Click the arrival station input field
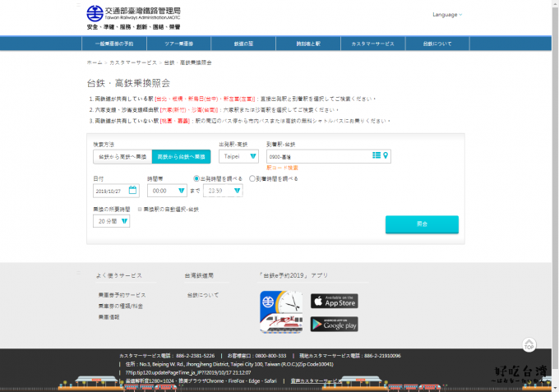Image resolution: width=559 pixels, height=392 pixels. (x=316, y=155)
